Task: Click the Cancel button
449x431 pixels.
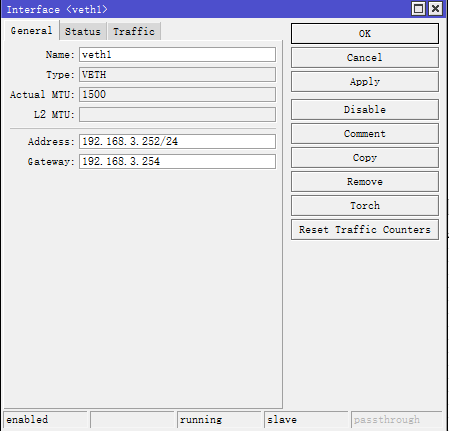Action: (x=365, y=57)
